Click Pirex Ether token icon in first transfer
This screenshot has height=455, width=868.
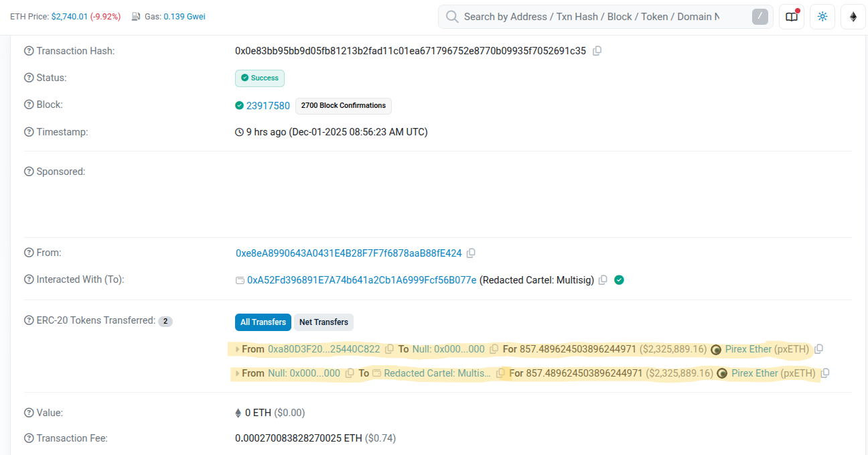[x=716, y=349]
